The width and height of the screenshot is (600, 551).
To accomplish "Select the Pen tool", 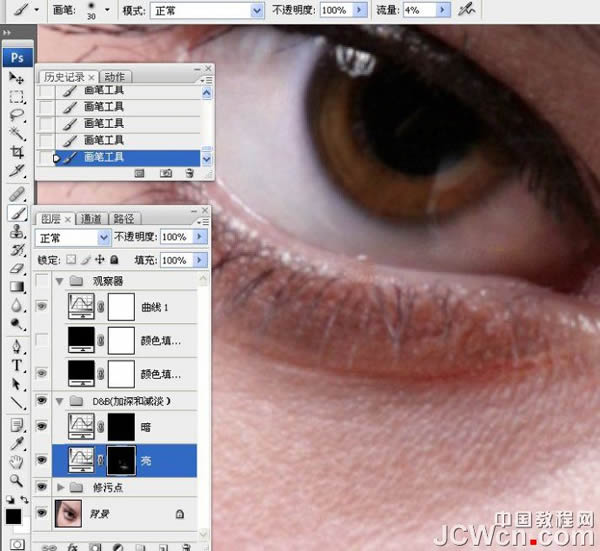I will click(16, 347).
